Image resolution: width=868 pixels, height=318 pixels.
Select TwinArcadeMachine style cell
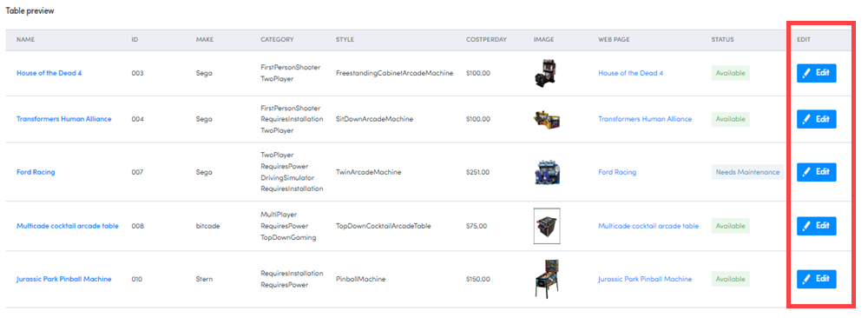[x=369, y=172]
